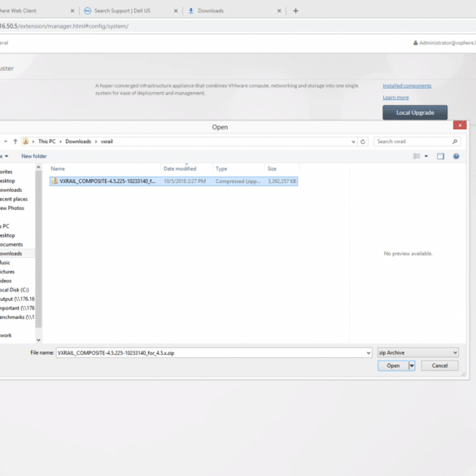Select Music in navigation pane

5,263
